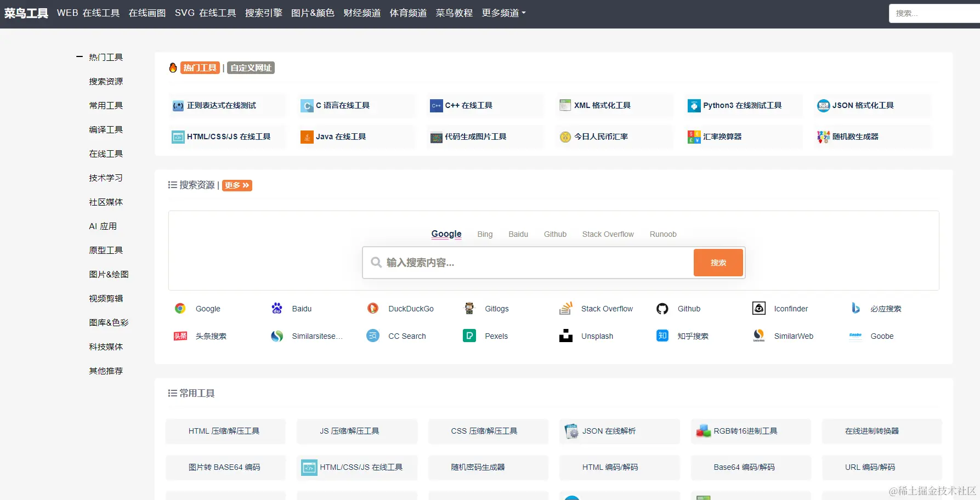Expand 更多 next to 搜索资源

237,185
